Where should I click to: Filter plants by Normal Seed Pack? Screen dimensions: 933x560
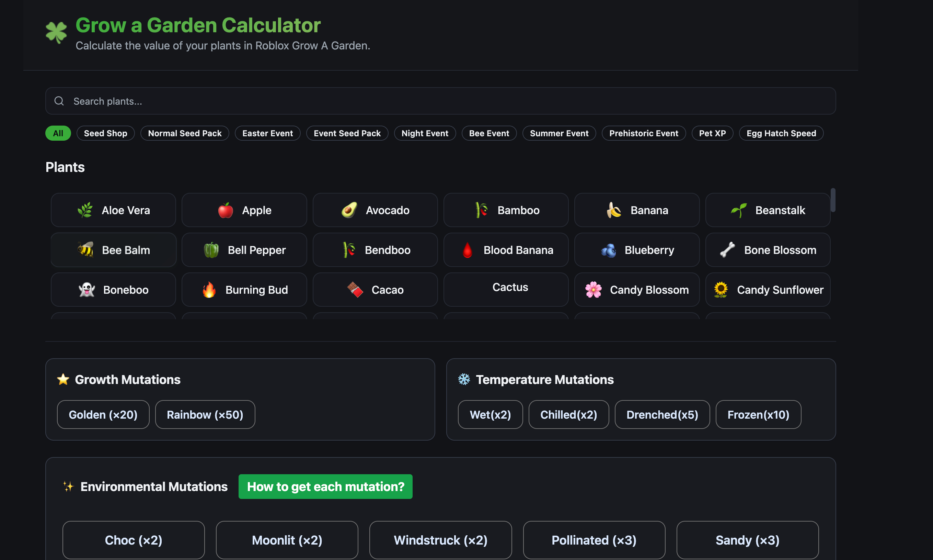point(185,133)
